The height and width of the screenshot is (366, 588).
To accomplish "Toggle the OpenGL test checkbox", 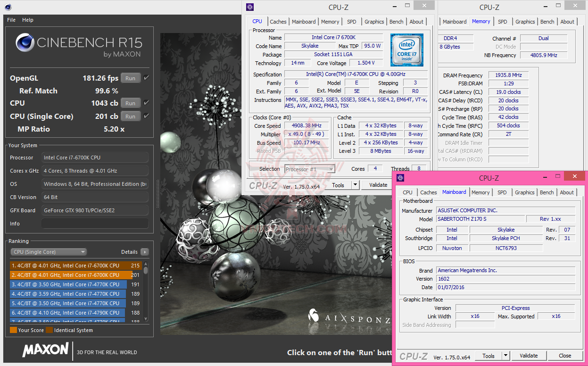I will [146, 78].
